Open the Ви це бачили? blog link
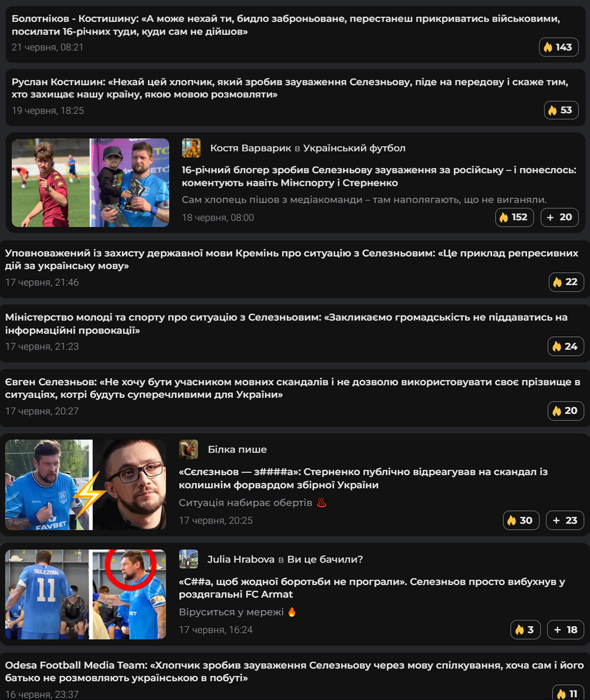This screenshot has width=590, height=700. (x=325, y=559)
